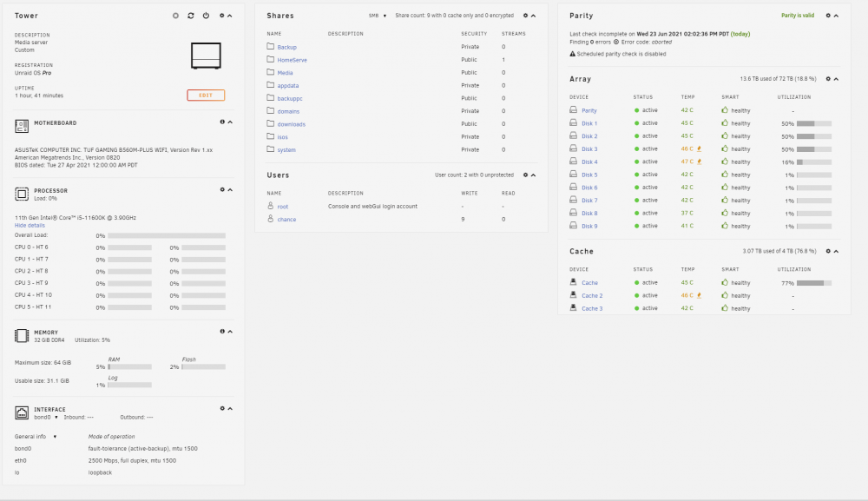Click the folder icon beside downloads share
Image resolution: width=868 pixels, height=501 pixels.
(270, 123)
